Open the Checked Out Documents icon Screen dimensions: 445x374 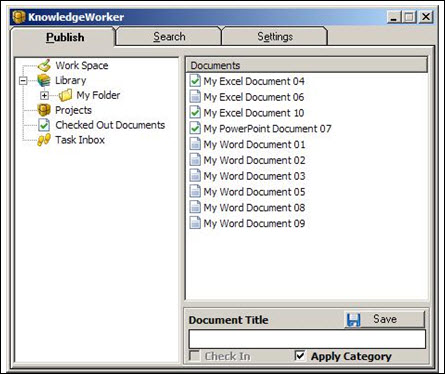pos(44,125)
